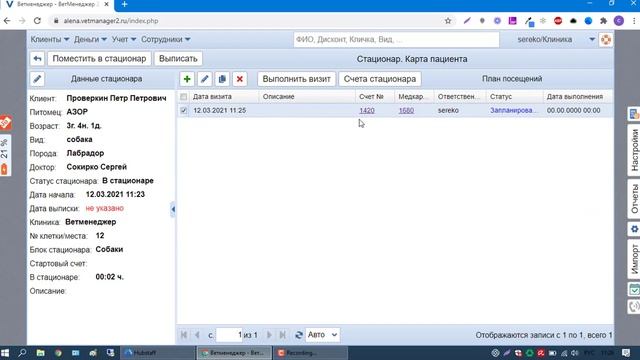Open the notification center in the taskbar
This screenshot has height=360, width=640.
pos(626,353)
